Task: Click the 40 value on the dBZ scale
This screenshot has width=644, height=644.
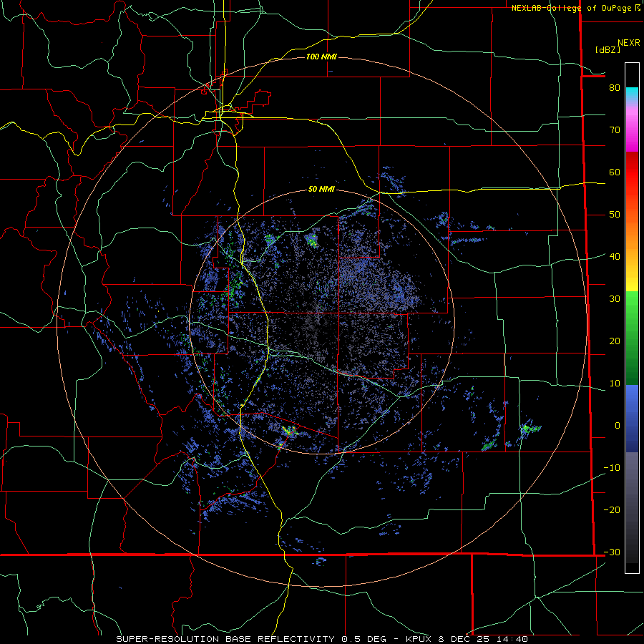Action: [615, 257]
